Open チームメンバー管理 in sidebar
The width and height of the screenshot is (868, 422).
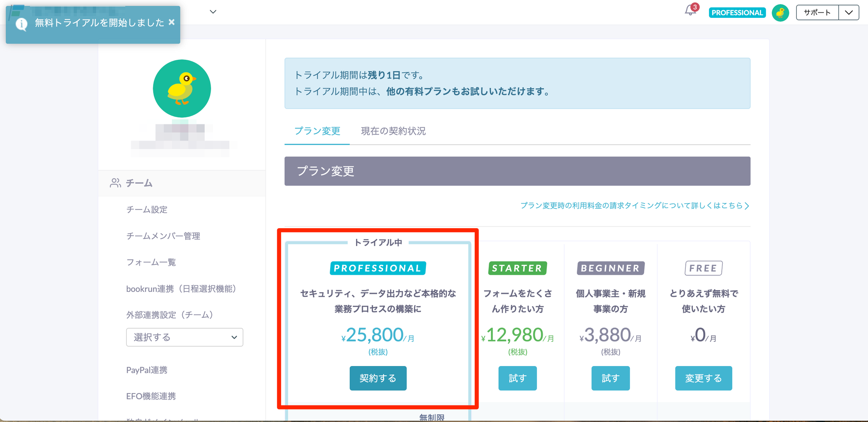pyautogui.click(x=163, y=236)
